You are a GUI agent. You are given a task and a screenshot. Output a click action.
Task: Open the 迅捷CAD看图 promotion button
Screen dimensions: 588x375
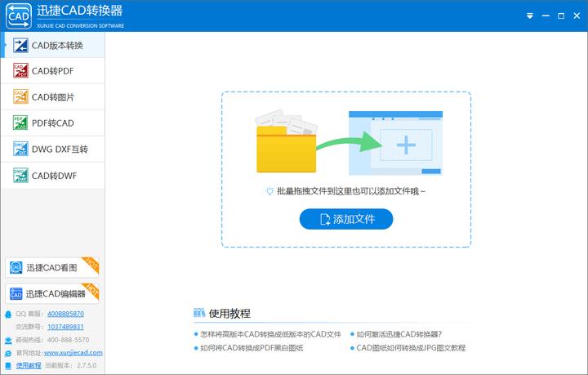(52, 268)
